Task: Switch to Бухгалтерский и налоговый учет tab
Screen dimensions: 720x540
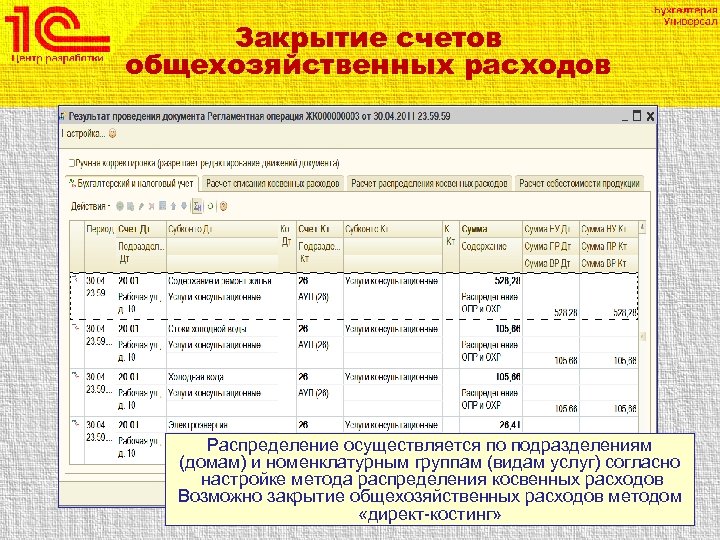Action: pos(132,183)
